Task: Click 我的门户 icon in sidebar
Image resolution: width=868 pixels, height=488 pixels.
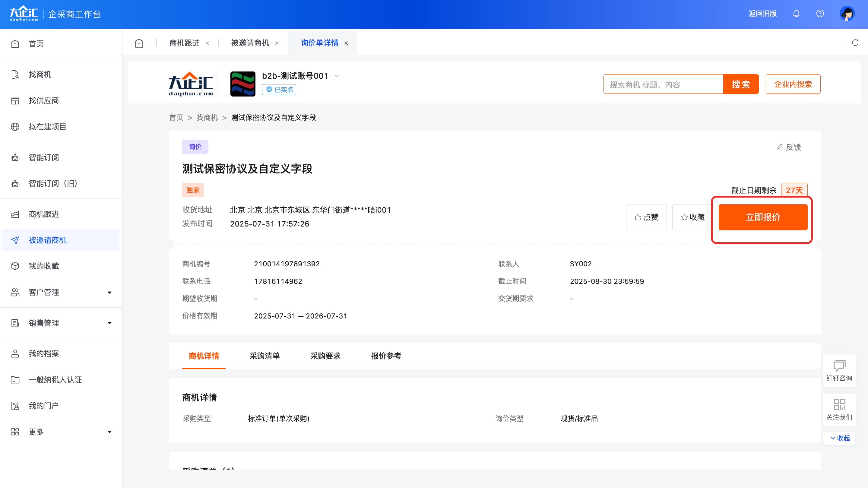Action: tap(15, 406)
